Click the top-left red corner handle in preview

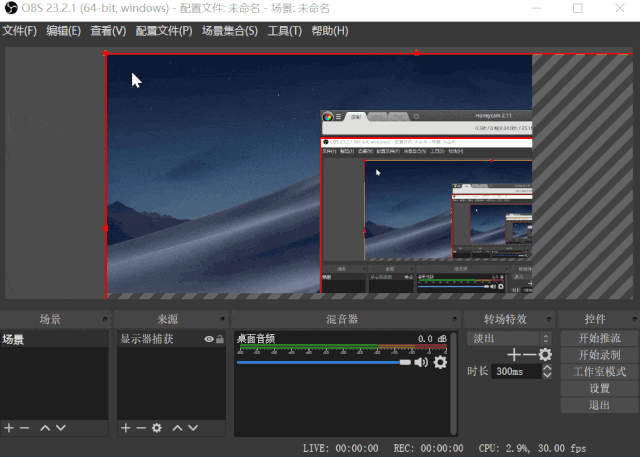point(106,53)
